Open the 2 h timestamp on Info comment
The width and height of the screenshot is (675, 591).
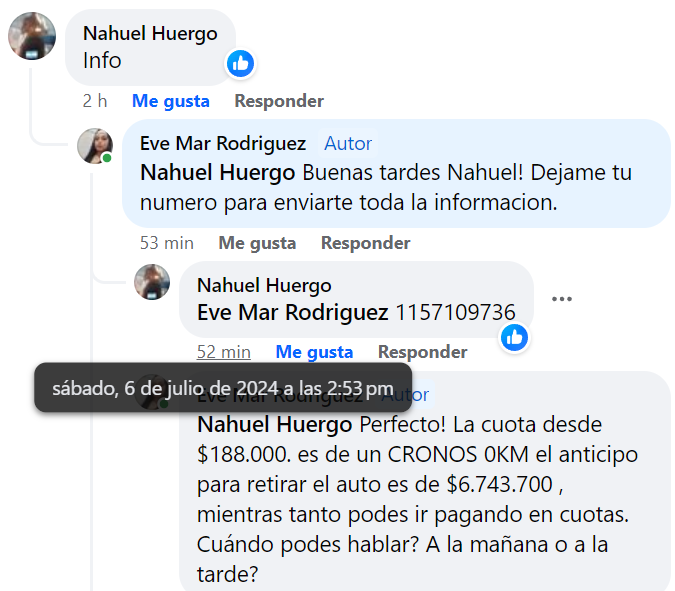pos(95,101)
